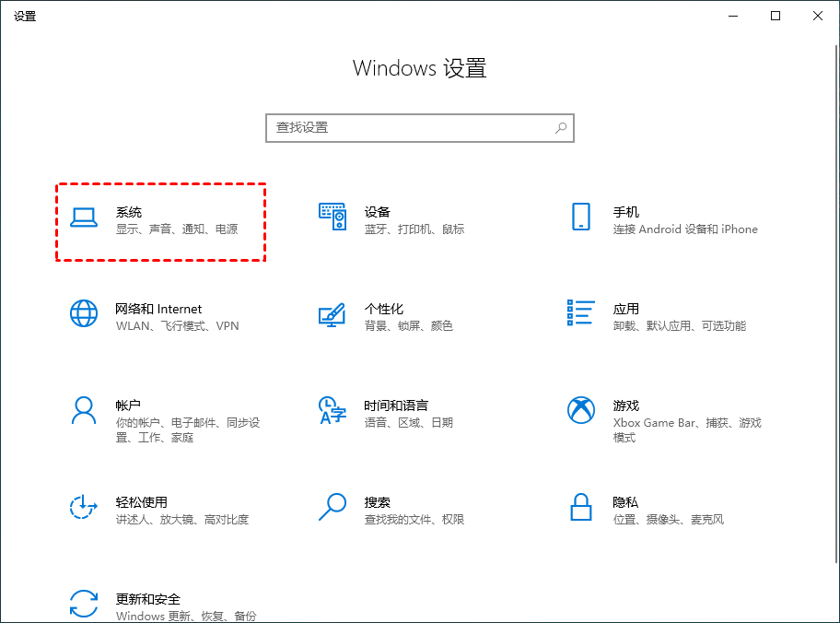Select the 应用 category title

(625, 309)
